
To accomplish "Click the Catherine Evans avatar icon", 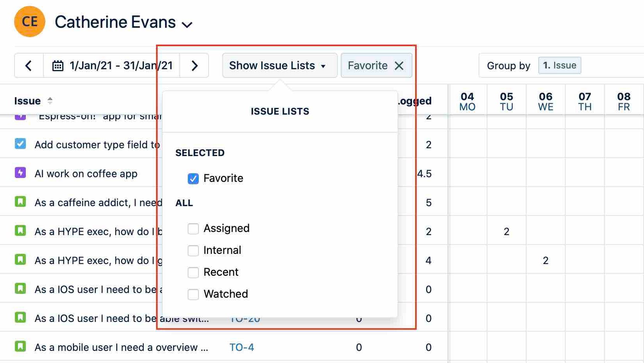I will tap(29, 22).
